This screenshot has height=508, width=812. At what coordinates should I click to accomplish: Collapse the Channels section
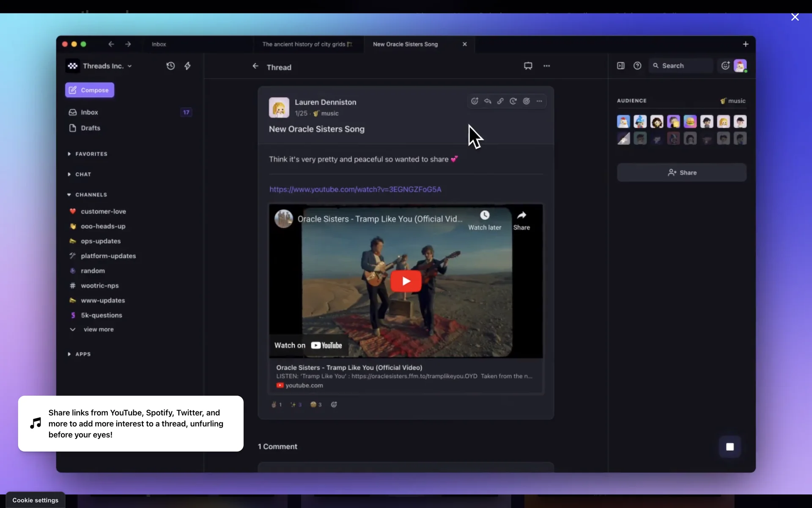(x=91, y=195)
